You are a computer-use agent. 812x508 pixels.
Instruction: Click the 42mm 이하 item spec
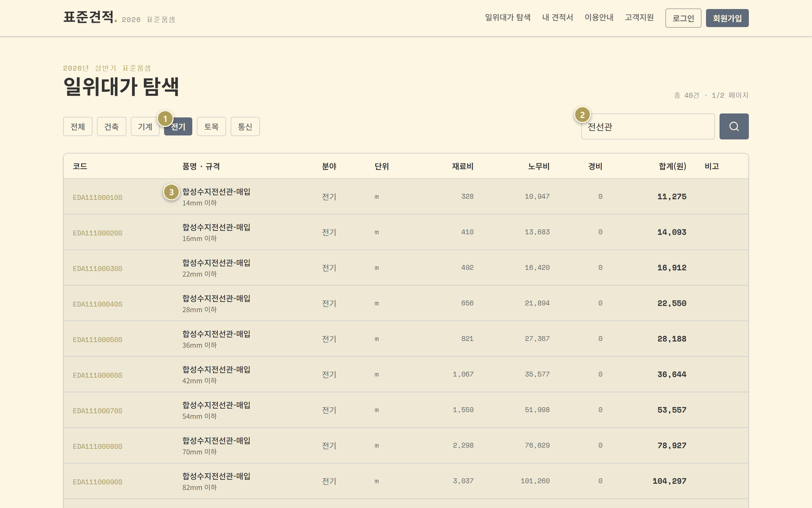point(200,381)
